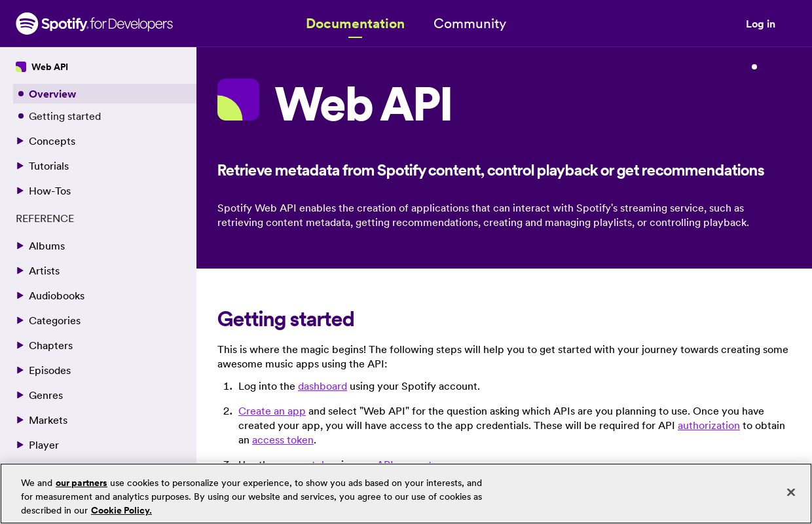Viewport: 812px width, 524px height.
Task: Open the authorization documentation link
Action: 709,425
